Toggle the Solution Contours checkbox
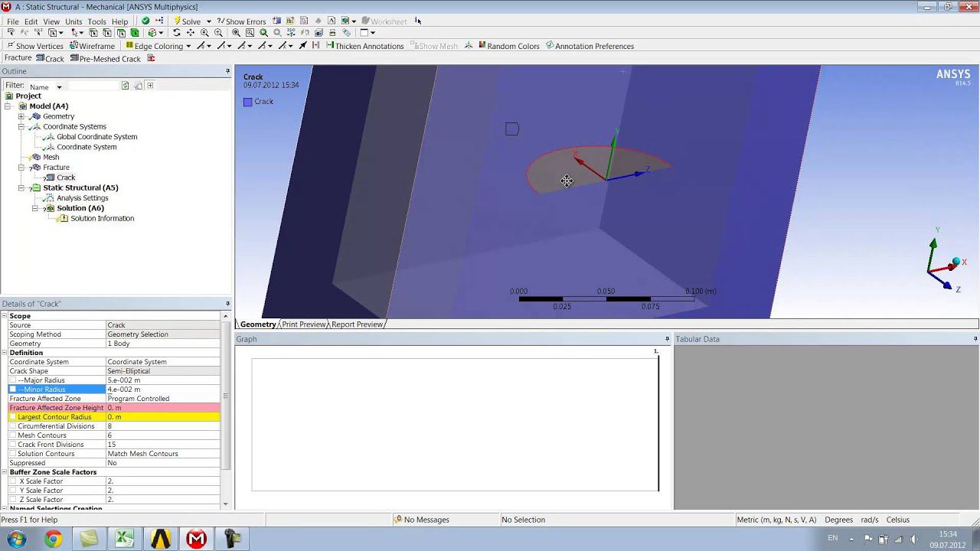The width and height of the screenshot is (980, 551). click(x=12, y=454)
